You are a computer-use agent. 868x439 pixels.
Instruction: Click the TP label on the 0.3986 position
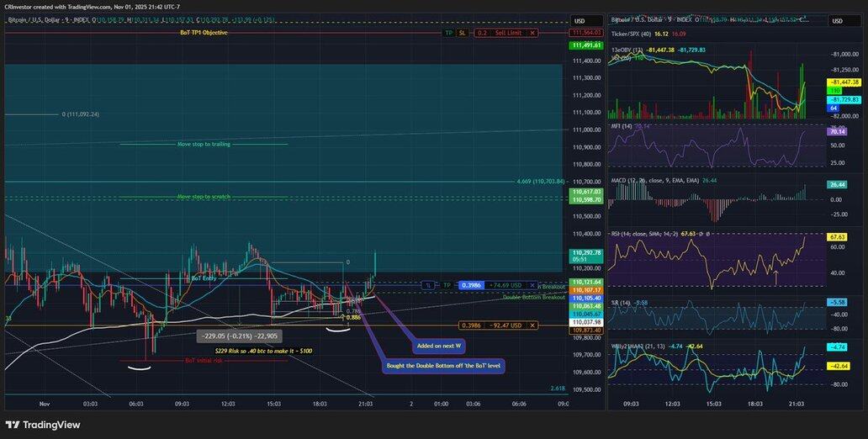(447, 285)
